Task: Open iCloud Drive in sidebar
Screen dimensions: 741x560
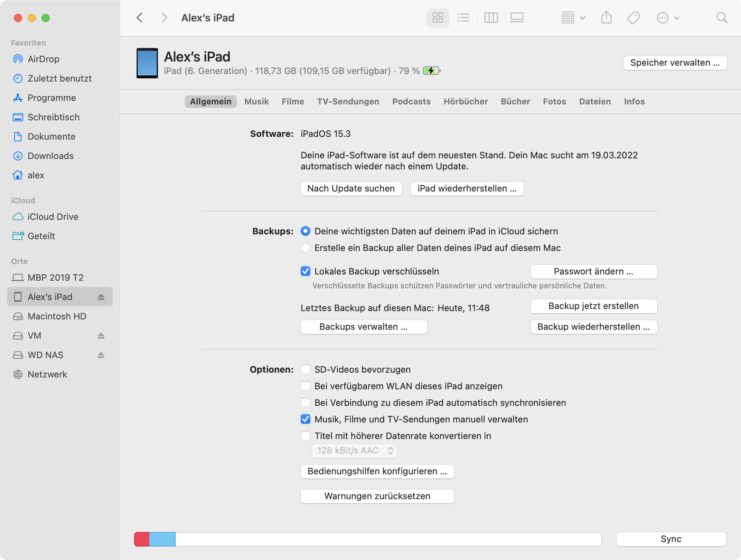Action: 60,217
